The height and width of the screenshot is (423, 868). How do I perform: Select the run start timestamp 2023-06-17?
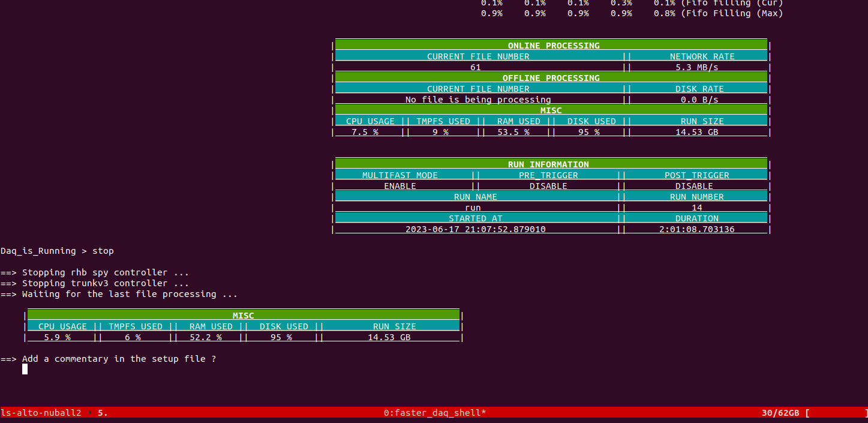(x=475, y=229)
